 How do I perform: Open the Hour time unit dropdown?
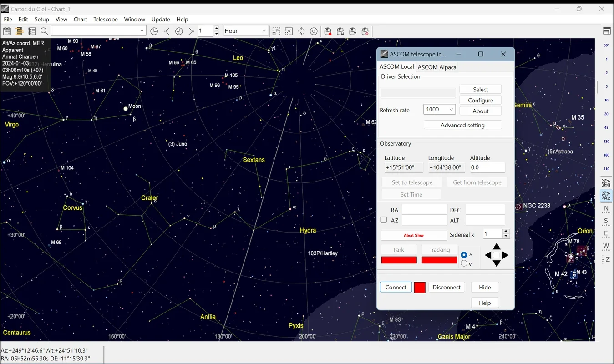264,31
